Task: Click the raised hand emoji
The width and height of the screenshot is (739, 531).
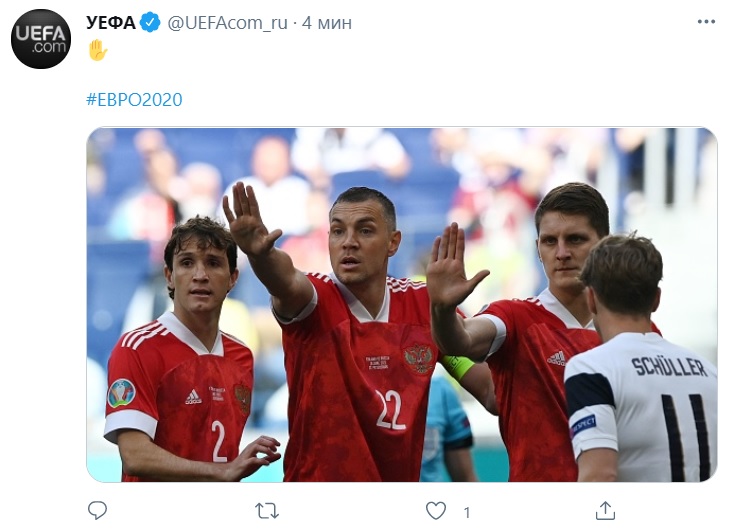Action: 98,50
